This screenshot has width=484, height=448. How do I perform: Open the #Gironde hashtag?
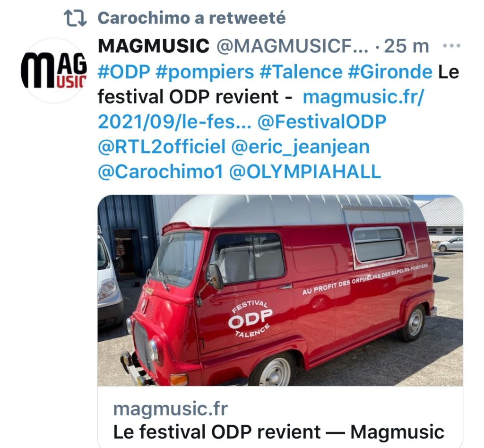pyautogui.click(x=390, y=72)
